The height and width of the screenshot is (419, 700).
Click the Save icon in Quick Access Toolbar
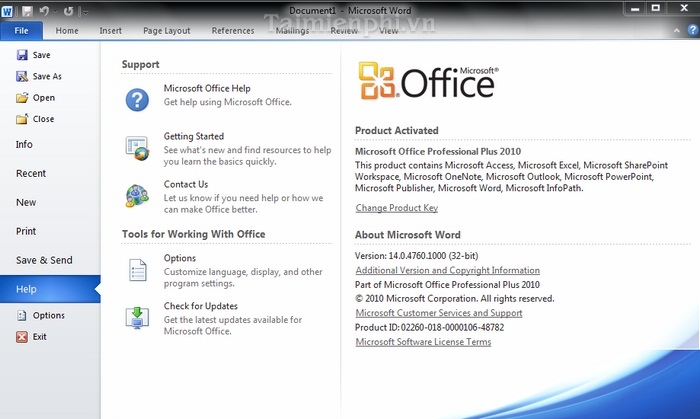tap(27, 11)
